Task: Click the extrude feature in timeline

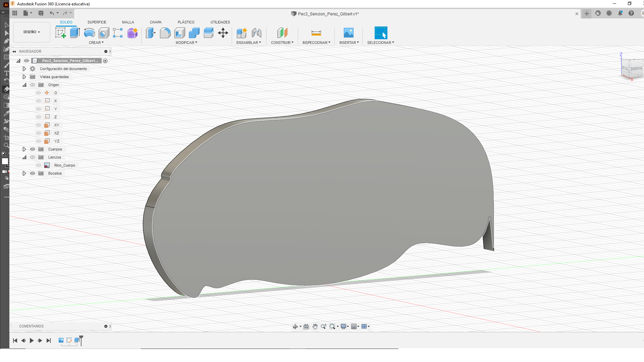Action: [x=76, y=340]
